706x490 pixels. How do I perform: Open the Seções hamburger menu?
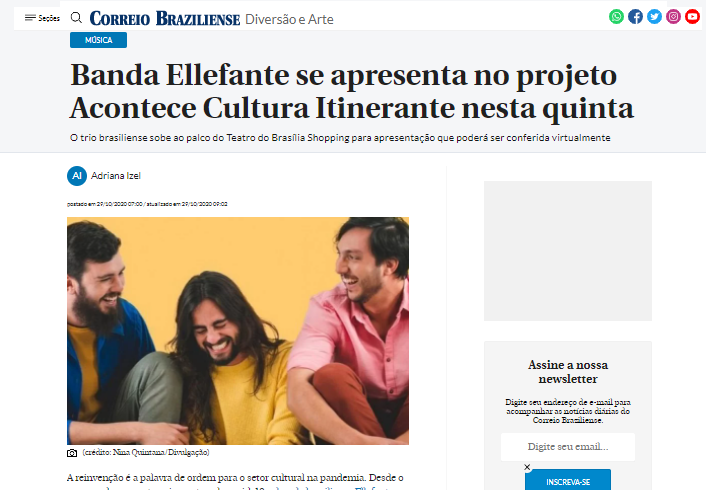pos(42,18)
